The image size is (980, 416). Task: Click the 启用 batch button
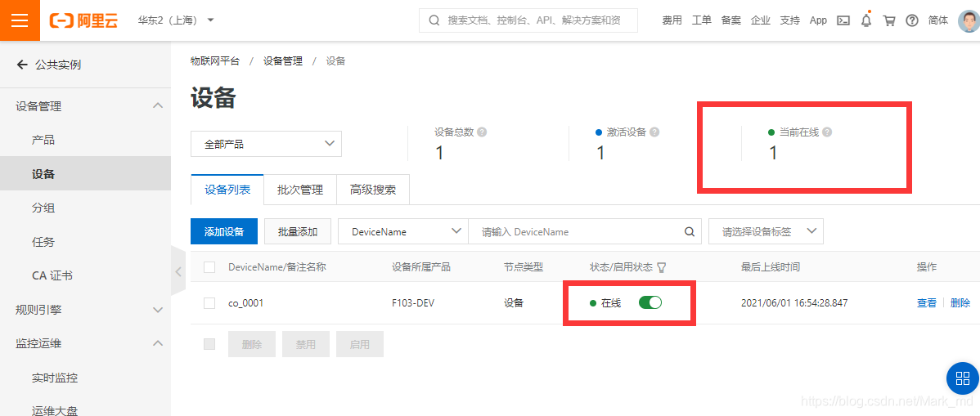point(359,344)
